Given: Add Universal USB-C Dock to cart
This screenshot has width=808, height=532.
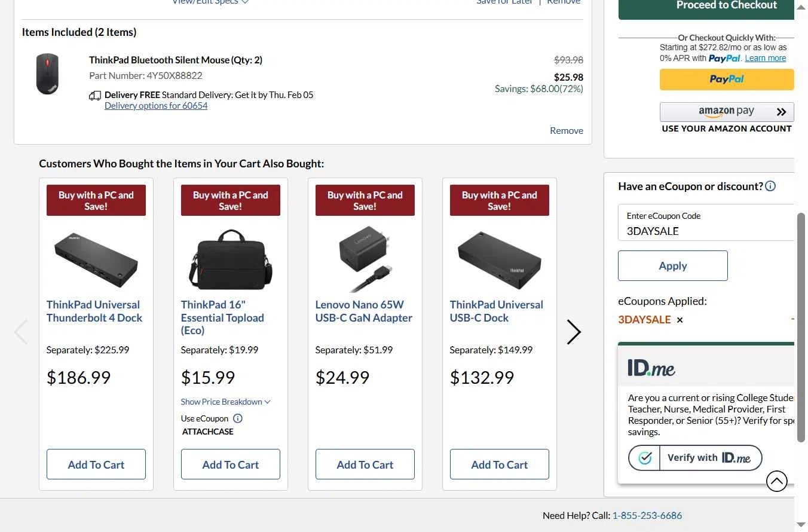Looking at the screenshot, I should [500, 464].
